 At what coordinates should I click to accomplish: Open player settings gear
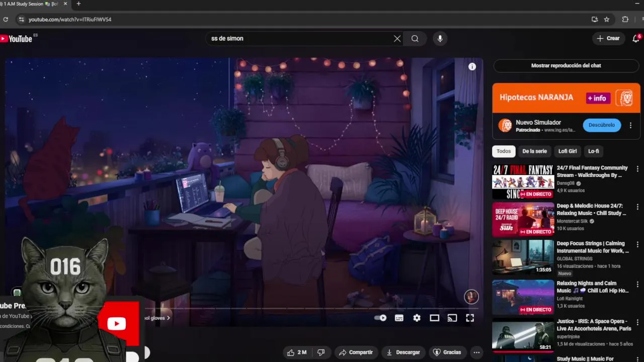(417, 318)
